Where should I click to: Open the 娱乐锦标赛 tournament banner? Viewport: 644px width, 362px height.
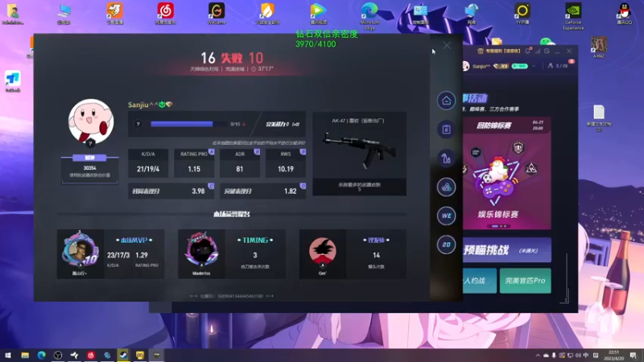(x=507, y=173)
